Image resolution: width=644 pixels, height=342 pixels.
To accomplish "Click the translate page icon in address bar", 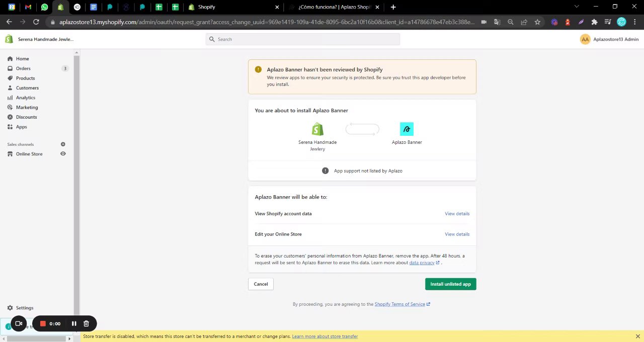I will [x=497, y=22].
